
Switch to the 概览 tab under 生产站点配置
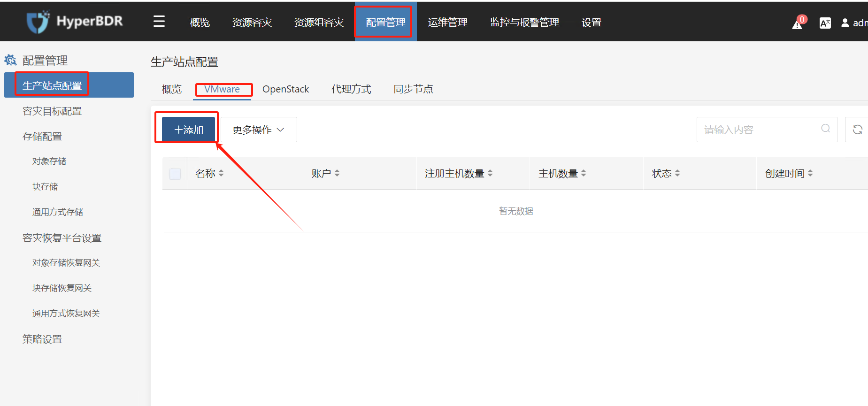(x=172, y=89)
